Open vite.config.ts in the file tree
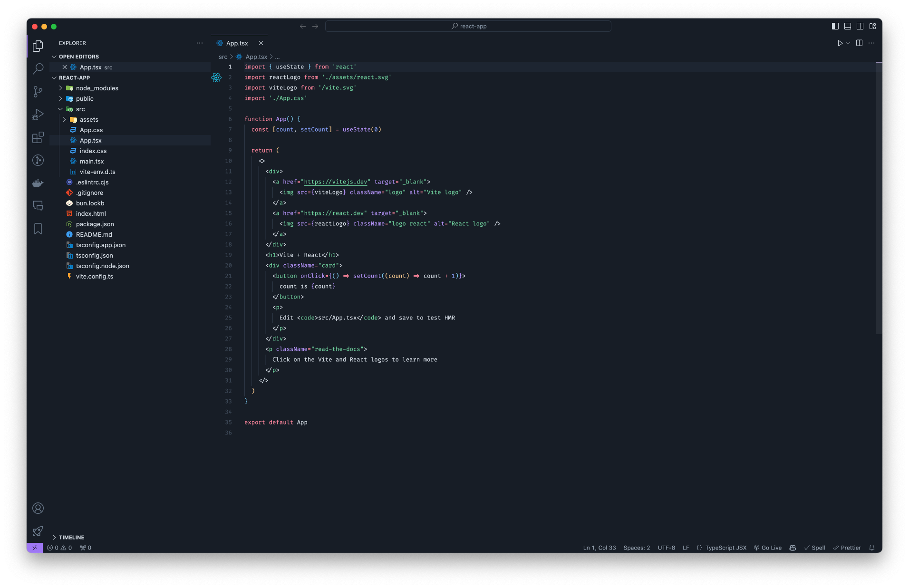909x588 pixels. click(95, 276)
